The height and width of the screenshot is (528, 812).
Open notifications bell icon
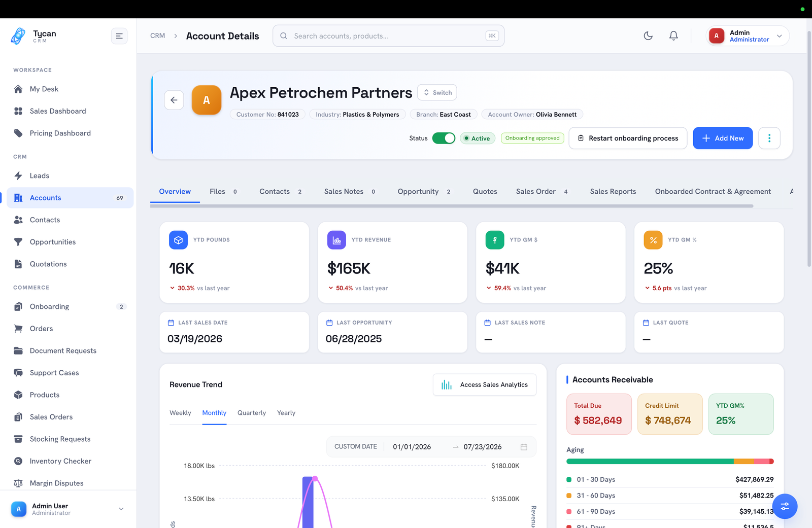tap(673, 36)
